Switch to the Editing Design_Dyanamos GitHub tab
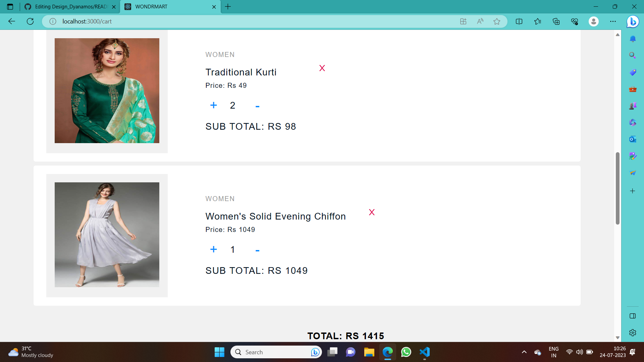 pos(70,7)
